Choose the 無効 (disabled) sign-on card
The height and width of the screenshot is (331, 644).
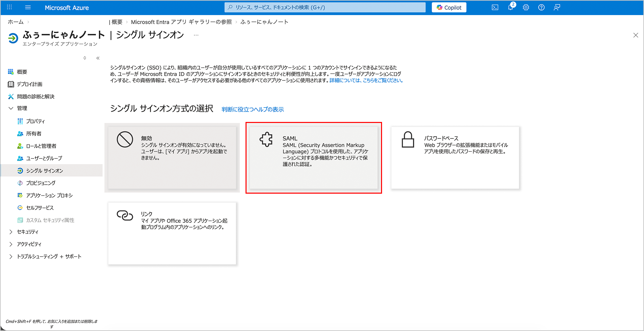[172, 157]
